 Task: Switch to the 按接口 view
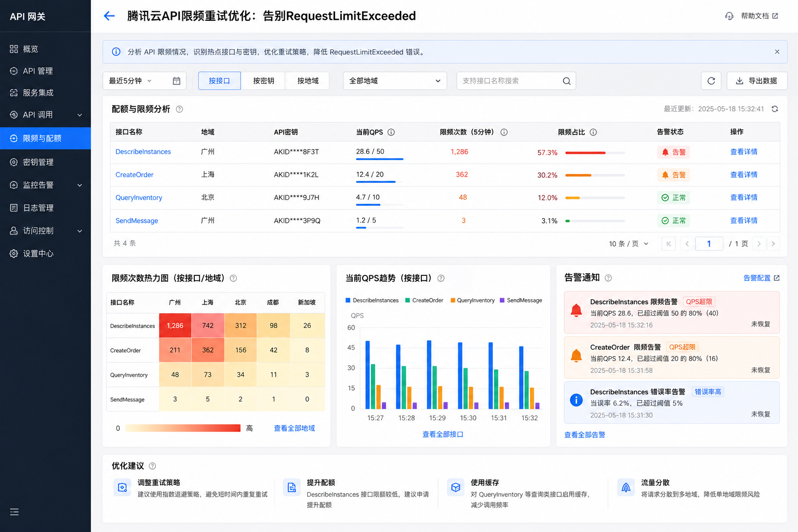[x=219, y=81]
